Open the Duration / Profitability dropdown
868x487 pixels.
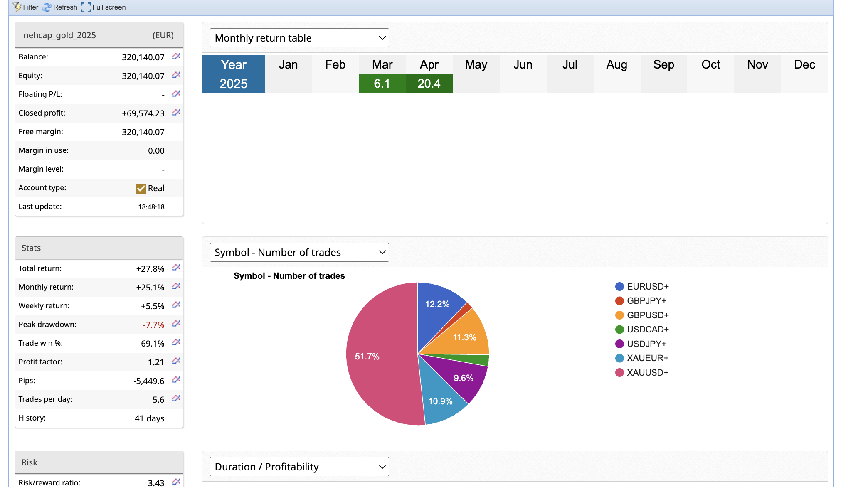[299, 467]
